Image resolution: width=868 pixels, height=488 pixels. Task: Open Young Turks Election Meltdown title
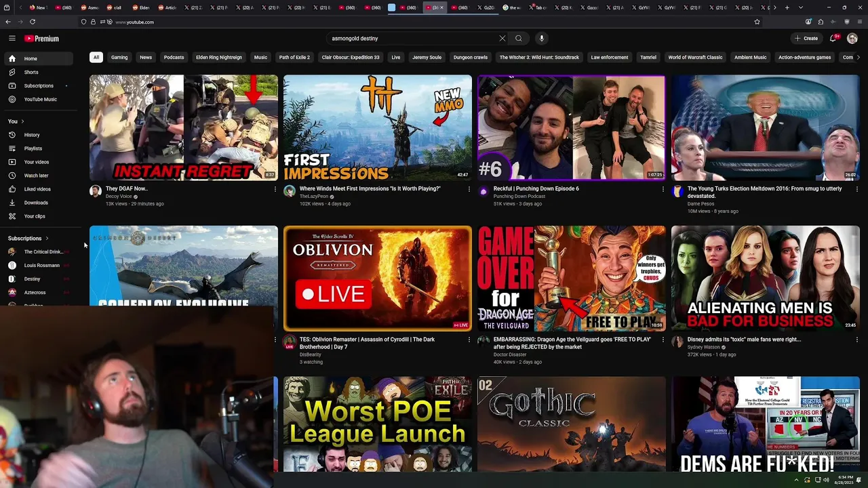tap(765, 192)
